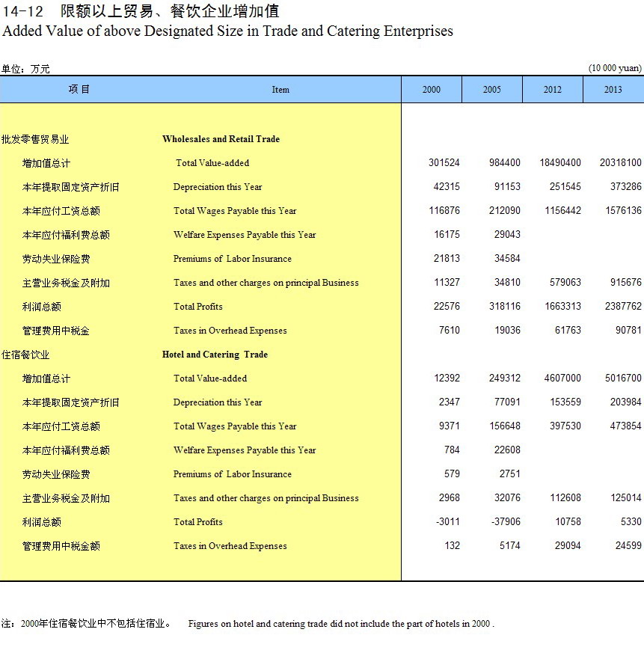The height and width of the screenshot is (653, 644).
Task: Click value 10758
Action: point(568,521)
